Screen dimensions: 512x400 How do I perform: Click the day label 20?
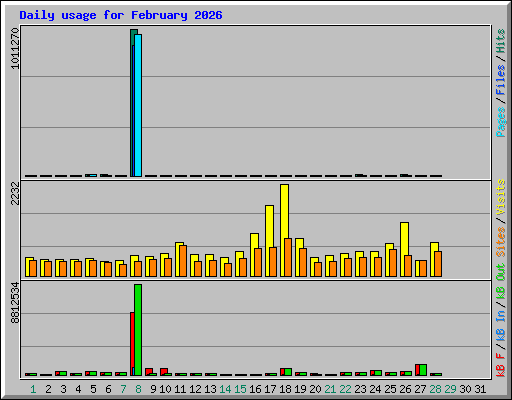[x=315, y=389]
